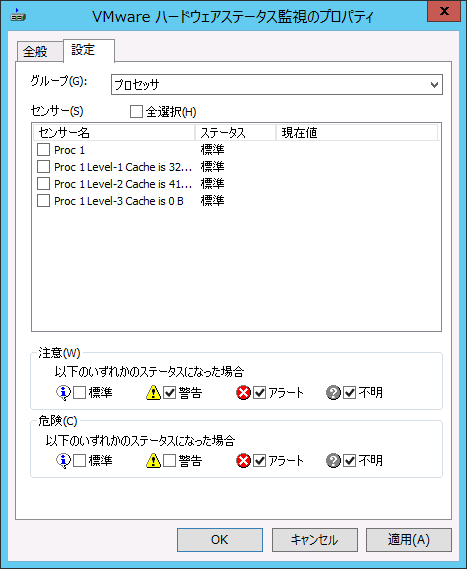This screenshot has height=569, width=467.
Task: Click the red alert icon in 注意 section
Action: tap(243, 393)
